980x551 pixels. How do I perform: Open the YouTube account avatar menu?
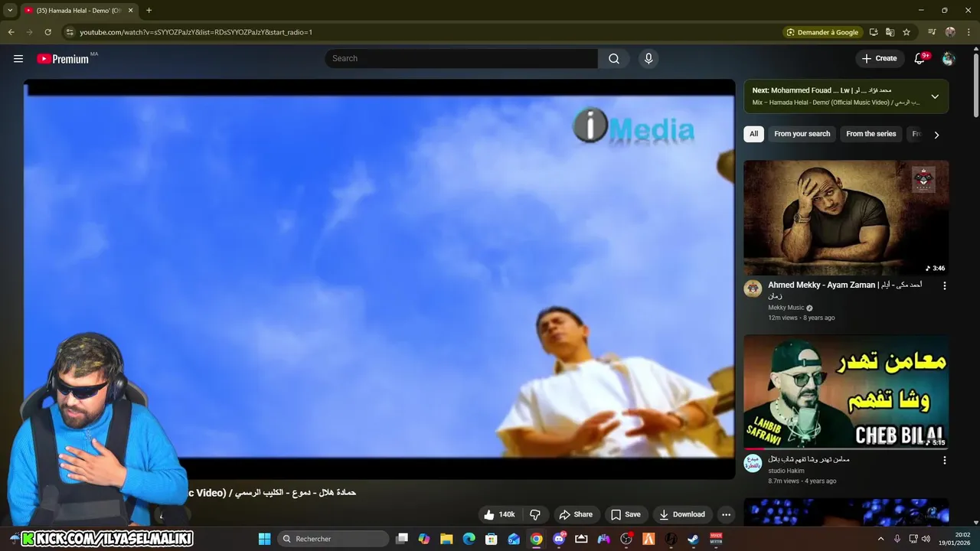(x=949, y=58)
